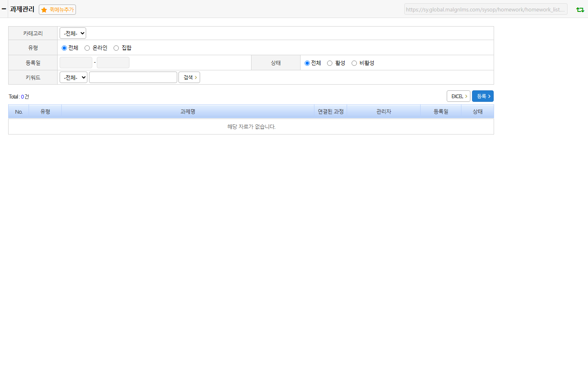Click the 등록일 end date field
The height and width of the screenshot is (368, 588).
click(x=113, y=63)
